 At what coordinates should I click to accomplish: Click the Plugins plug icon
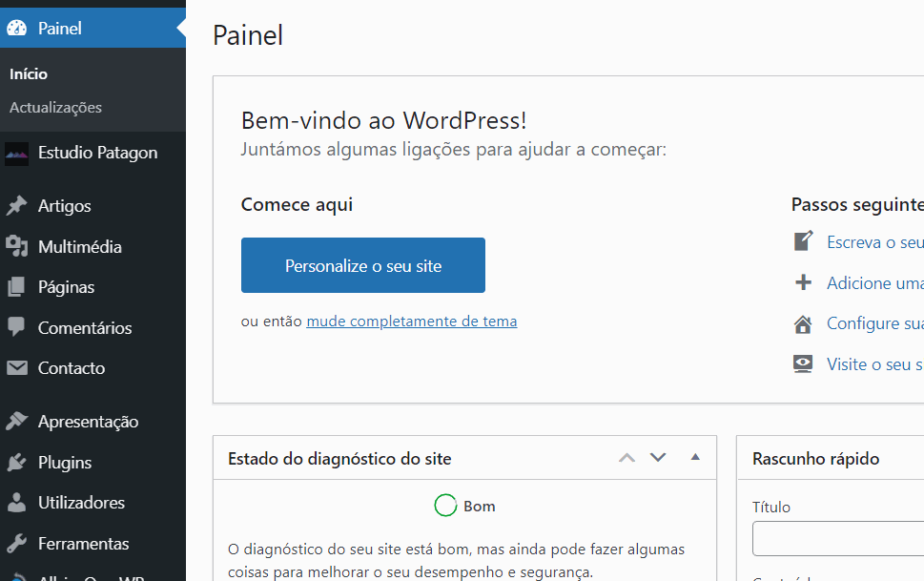point(17,463)
